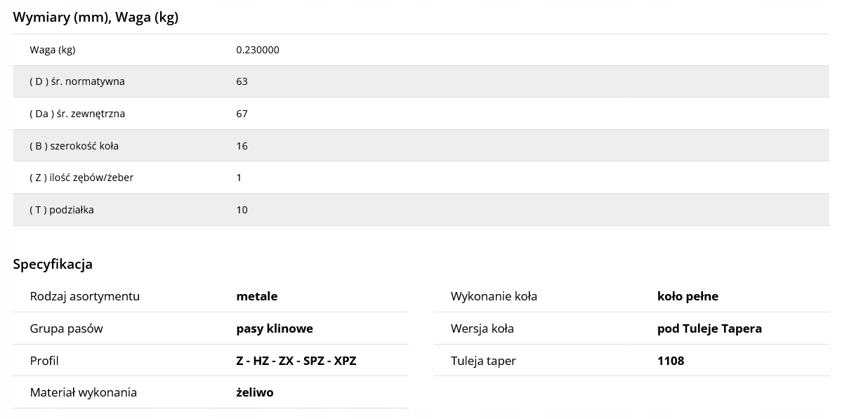The height and width of the screenshot is (419, 868).
Task: Select the ( Da ) śr. zewnętrzna label
Action: pyautogui.click(x=77, y=114)
